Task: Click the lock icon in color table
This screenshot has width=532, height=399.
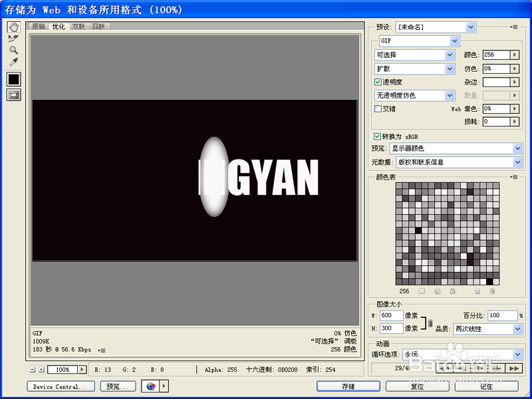Action: point(452,291)
